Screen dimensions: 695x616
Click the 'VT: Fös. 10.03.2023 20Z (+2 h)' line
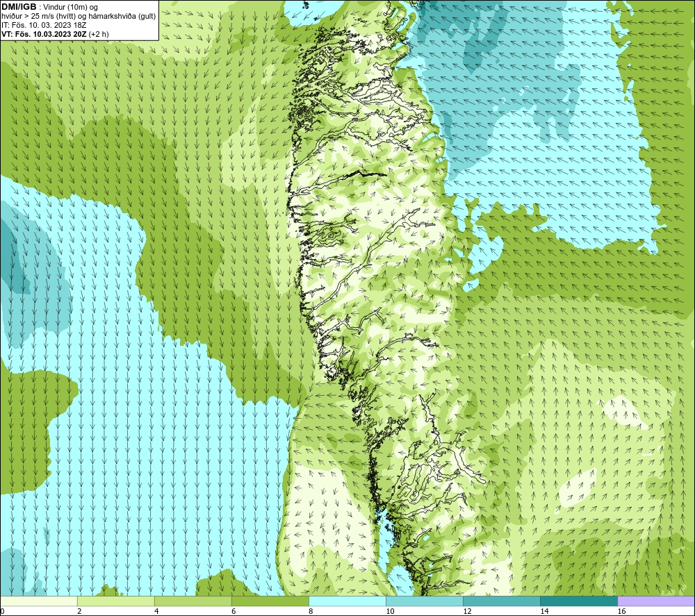pos(55,34)
